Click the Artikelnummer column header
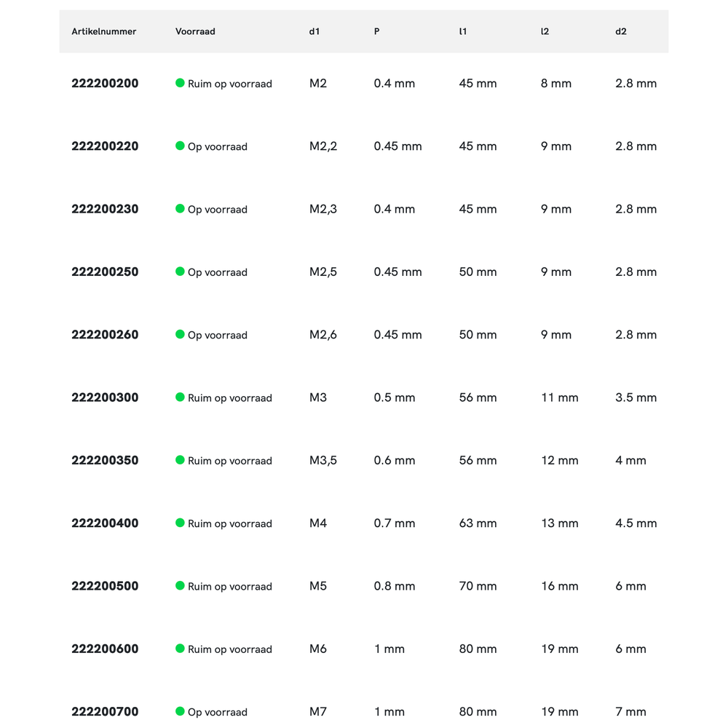Viewport: 728px width, 728px height. click(x=104, y=31)
